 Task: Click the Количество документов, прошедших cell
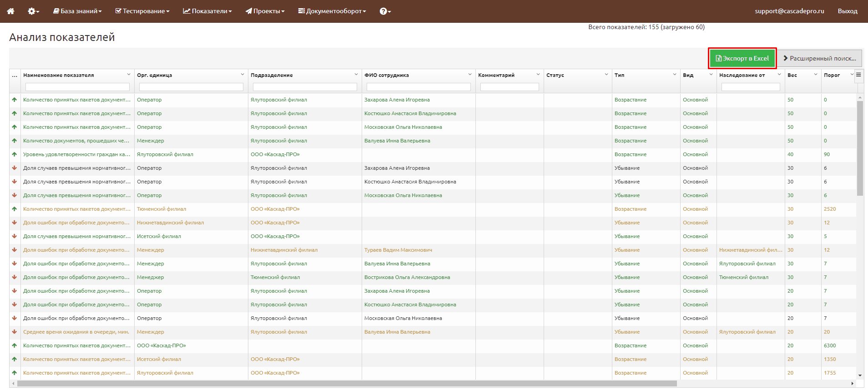click(x=77, y=141)
